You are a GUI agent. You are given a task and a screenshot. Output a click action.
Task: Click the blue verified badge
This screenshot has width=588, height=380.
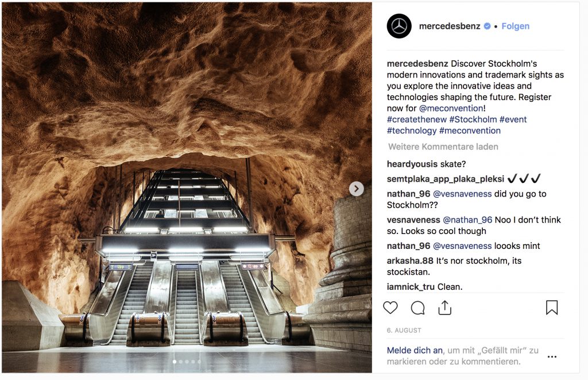coord(487,26)
